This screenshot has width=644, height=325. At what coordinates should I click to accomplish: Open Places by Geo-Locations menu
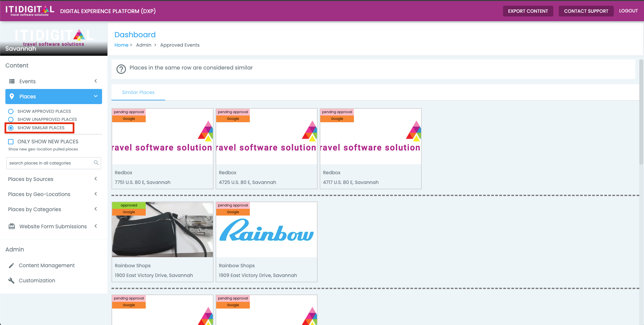(x=54, y=194)
